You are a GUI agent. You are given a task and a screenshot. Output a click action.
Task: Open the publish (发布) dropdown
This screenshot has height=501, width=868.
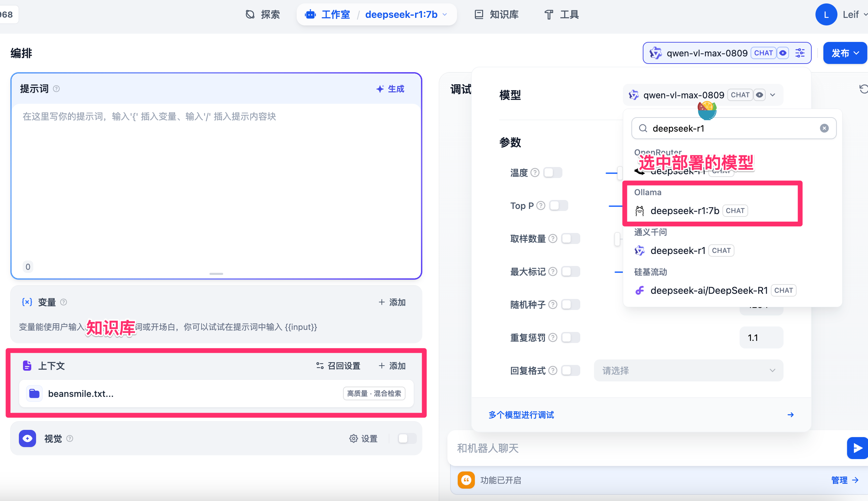845,53
